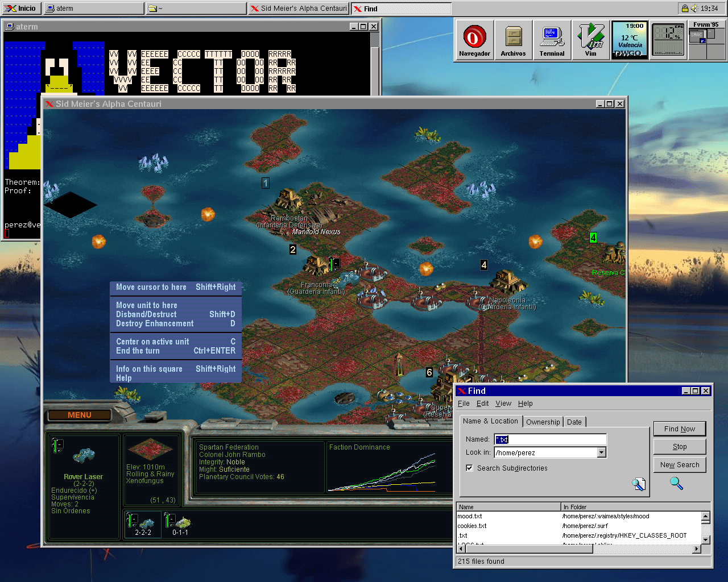The height and width of the screenshot is (582, 728).
Task: Click the 19:34 clock in the tray
Action: click(709, 9)
